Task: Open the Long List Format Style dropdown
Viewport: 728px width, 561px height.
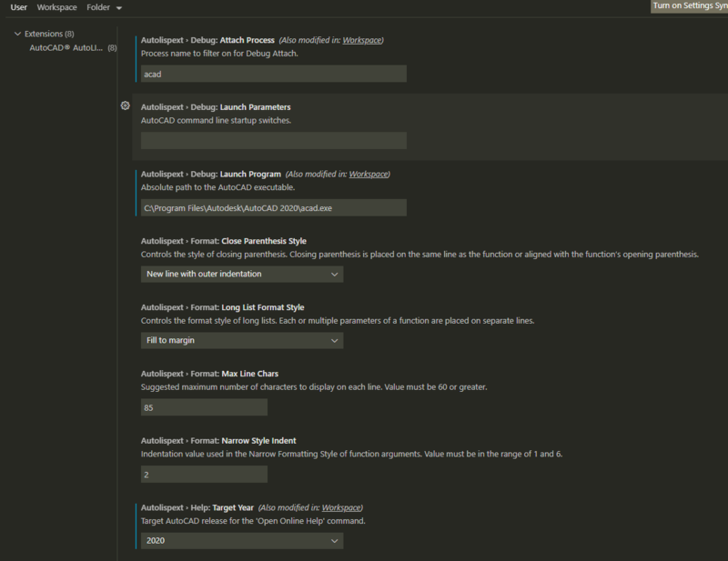Action: point(242,340)
